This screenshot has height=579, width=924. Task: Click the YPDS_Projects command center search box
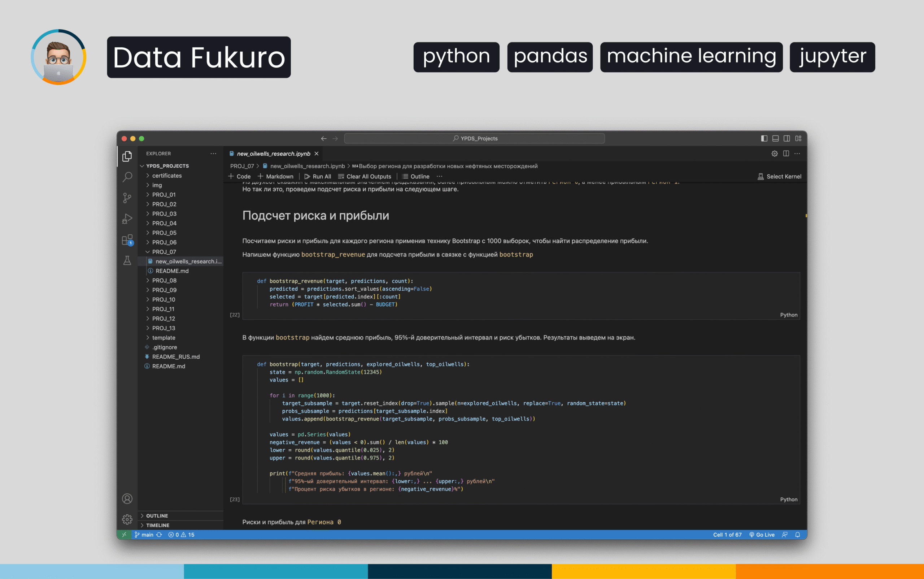click(x=474, y=138)
